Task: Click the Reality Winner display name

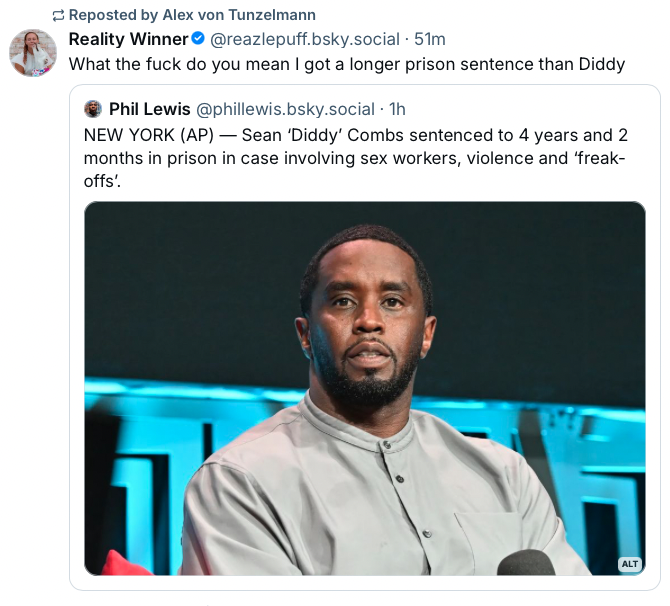Action: click(x=128, y=39)
